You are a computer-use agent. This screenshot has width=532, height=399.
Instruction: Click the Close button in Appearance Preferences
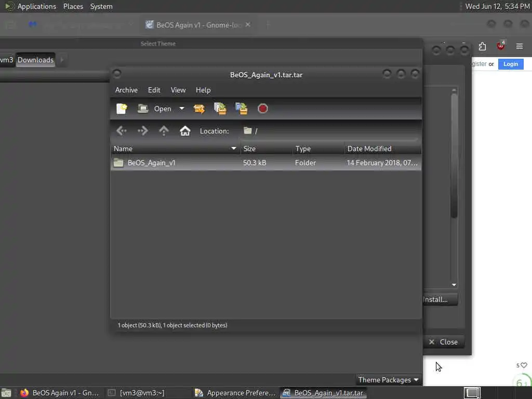coord(444,342)
